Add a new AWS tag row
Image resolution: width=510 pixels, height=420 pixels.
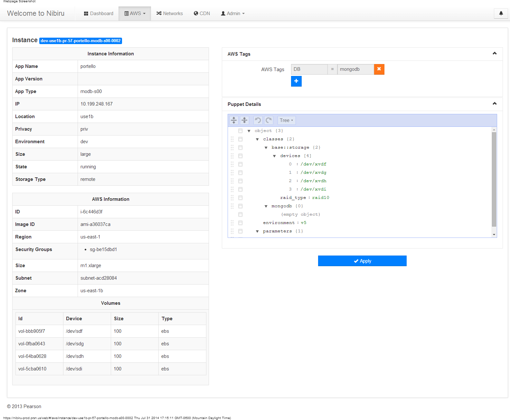point(296,81)
